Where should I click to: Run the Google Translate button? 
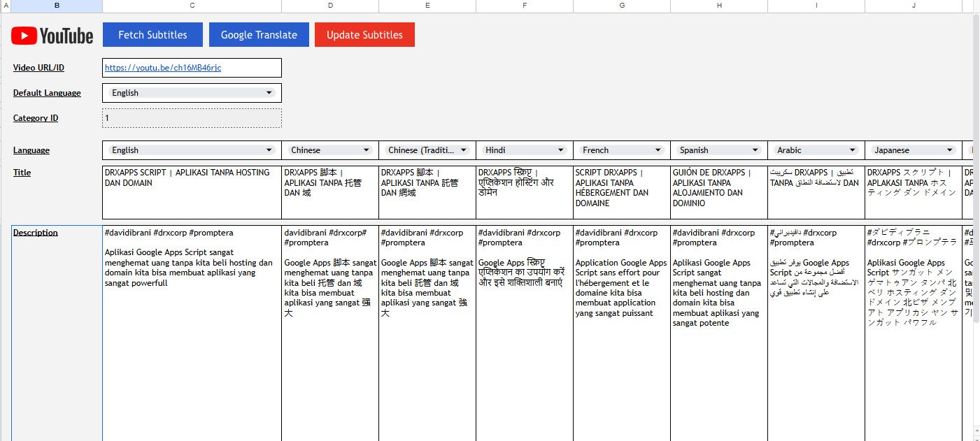coord(259,35)
